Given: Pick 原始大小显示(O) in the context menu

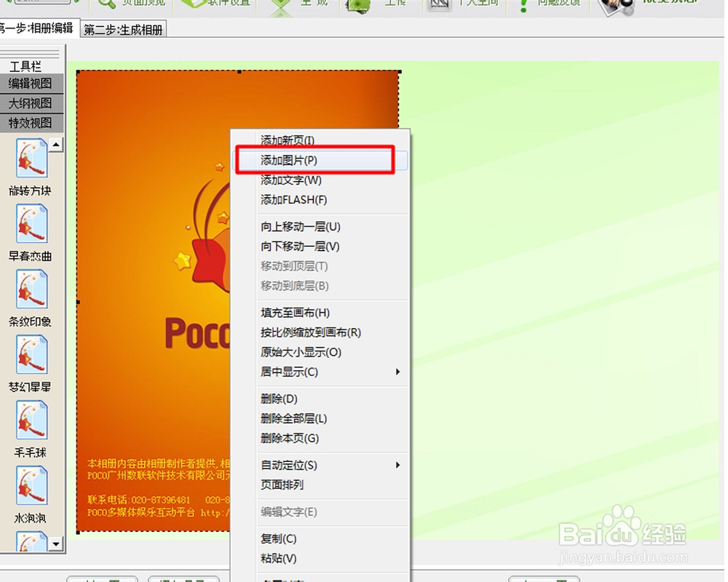Looking at the screenshot, I should [x=320, y=352].
